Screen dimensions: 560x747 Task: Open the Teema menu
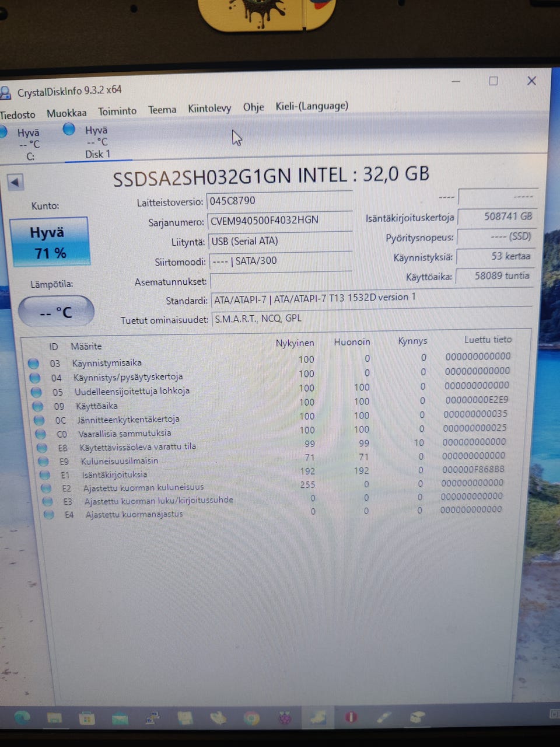[x=162, y=110]
